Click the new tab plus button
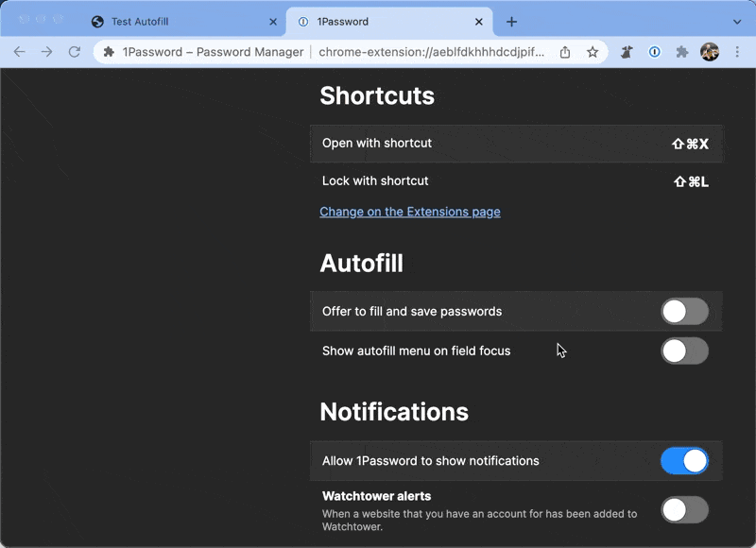The height and width of the screenshot is (548, 756). [511, 22]
